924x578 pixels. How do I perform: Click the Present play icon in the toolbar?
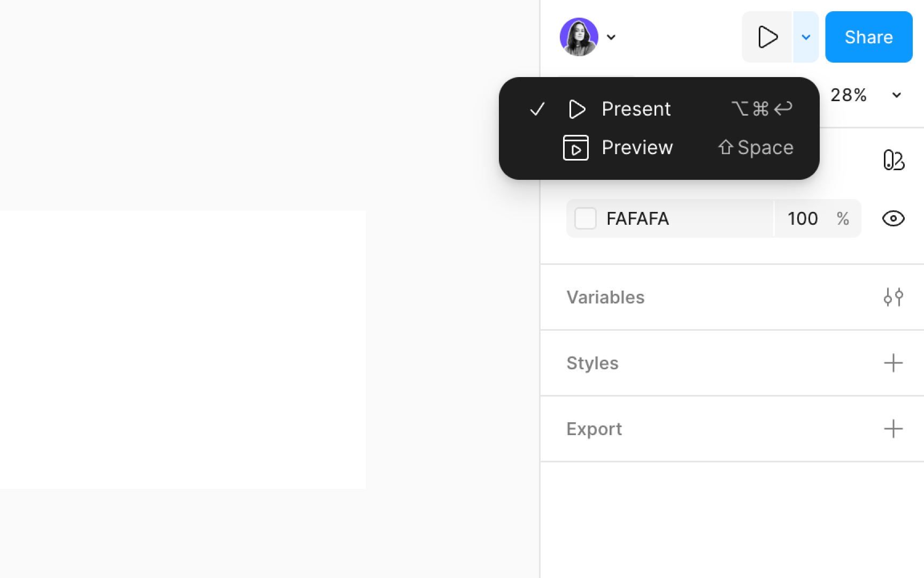tap(768, 37)
